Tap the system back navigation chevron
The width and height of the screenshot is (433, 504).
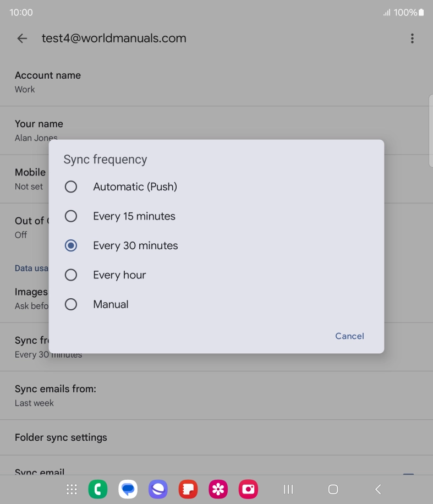coord(378,489)
